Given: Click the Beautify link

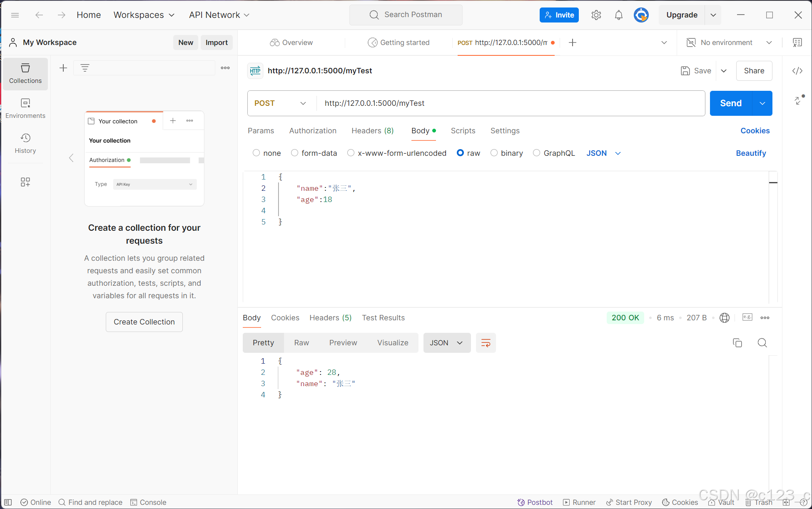Looking at the screenshot, I should coord(750,153).
